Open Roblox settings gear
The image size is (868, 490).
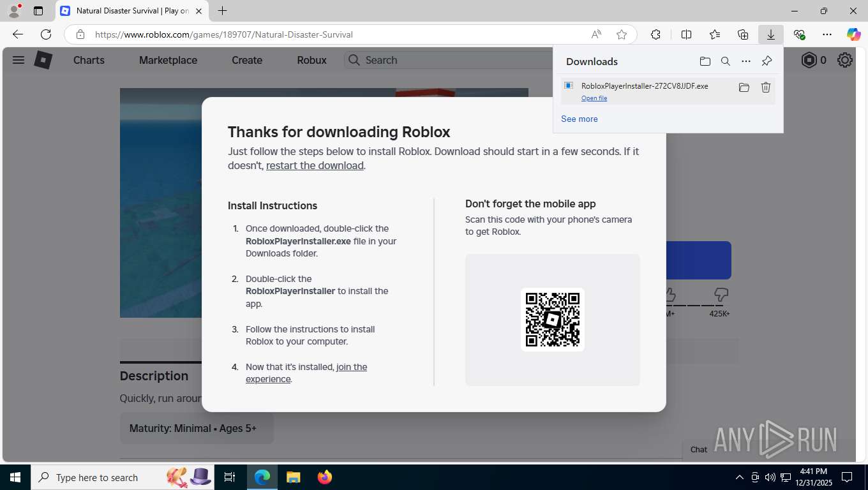pyautogui.click(x=845, y=60)
